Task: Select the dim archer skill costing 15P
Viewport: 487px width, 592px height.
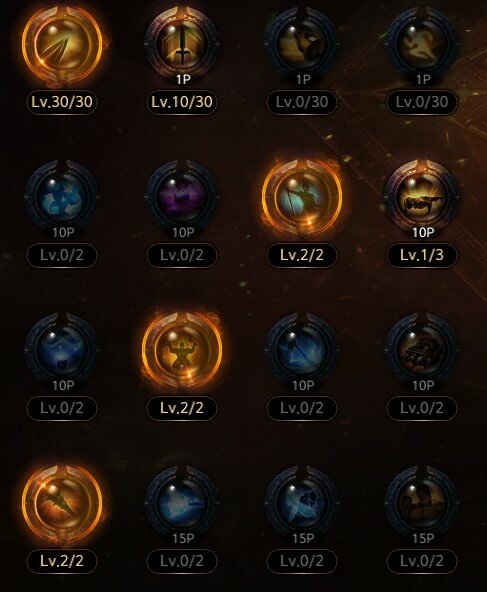Action: 422,504
